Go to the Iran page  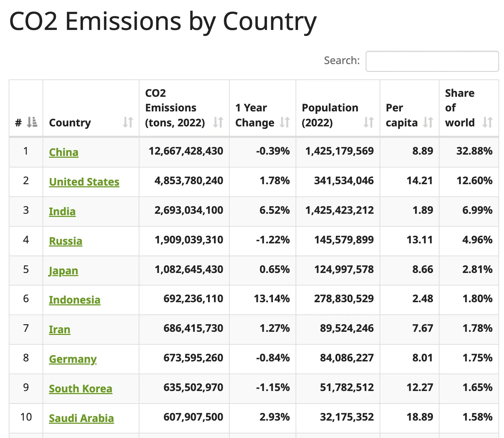coord(60,329)
